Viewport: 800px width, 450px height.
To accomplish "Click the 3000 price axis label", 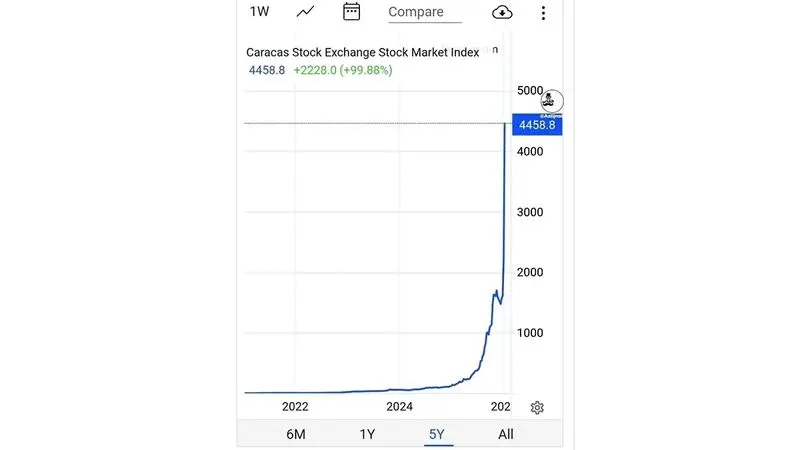I will 529,212.
